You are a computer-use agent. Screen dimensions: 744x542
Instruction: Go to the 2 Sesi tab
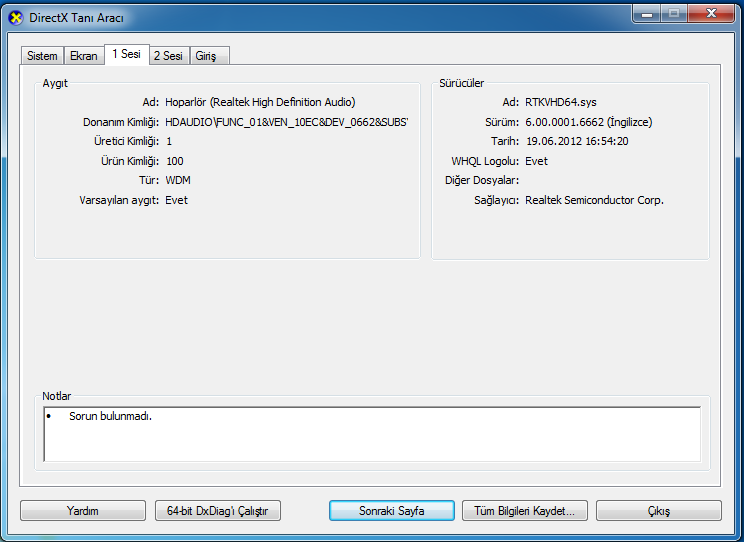(168, 56)
